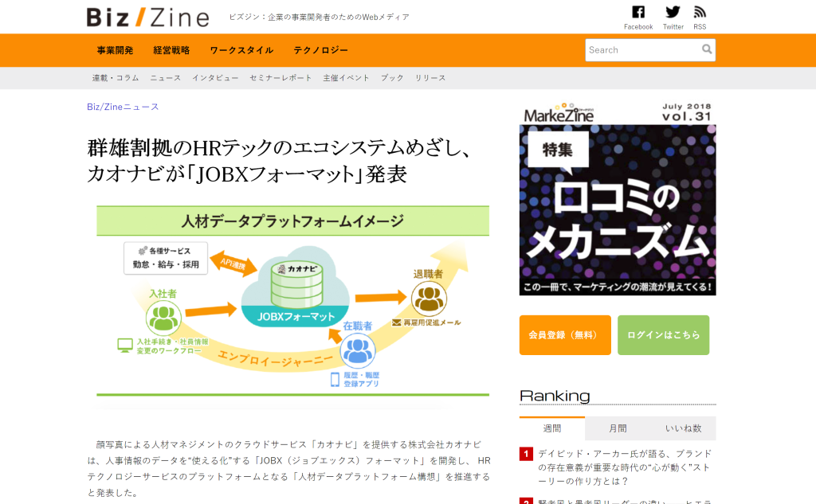Click the search magnifier icon
This screenshot has height=504, width=816.
click(707, 49)
